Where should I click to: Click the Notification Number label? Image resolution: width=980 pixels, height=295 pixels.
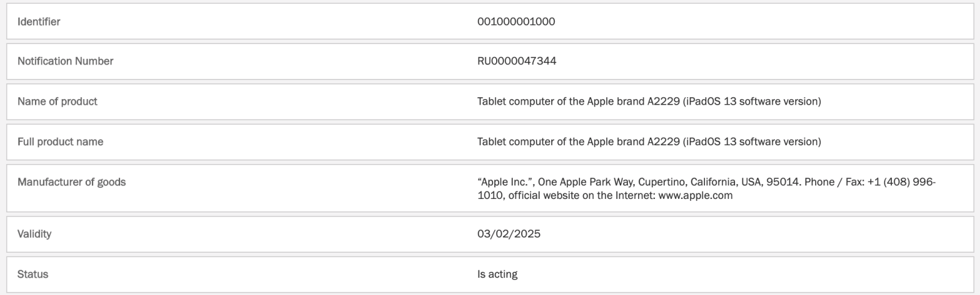(65, 61)
